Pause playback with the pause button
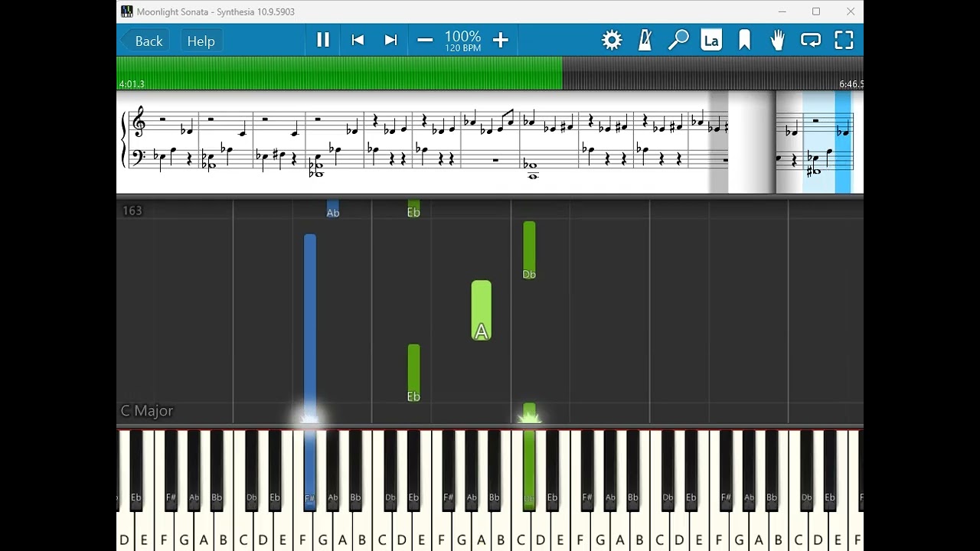980x551 pixels. tap(323, 41)
